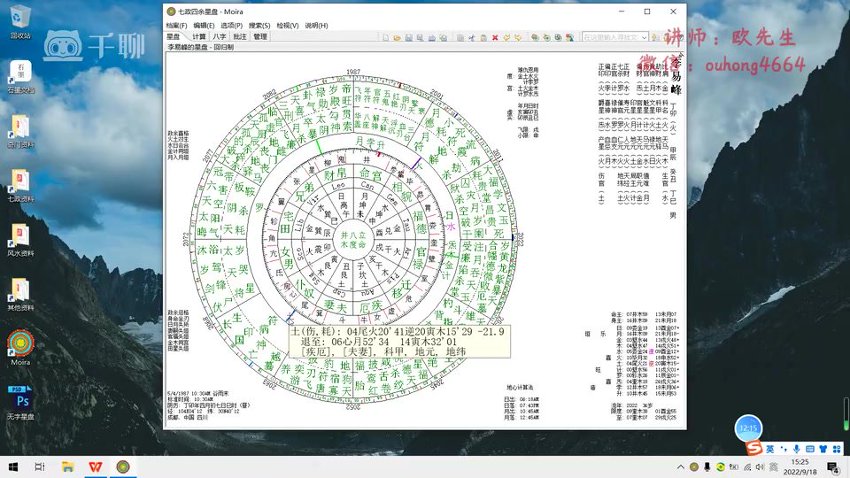Show hidden system tray icons chevron
Viewport: 850px width, 478px height.
click(x=680, y=467)
